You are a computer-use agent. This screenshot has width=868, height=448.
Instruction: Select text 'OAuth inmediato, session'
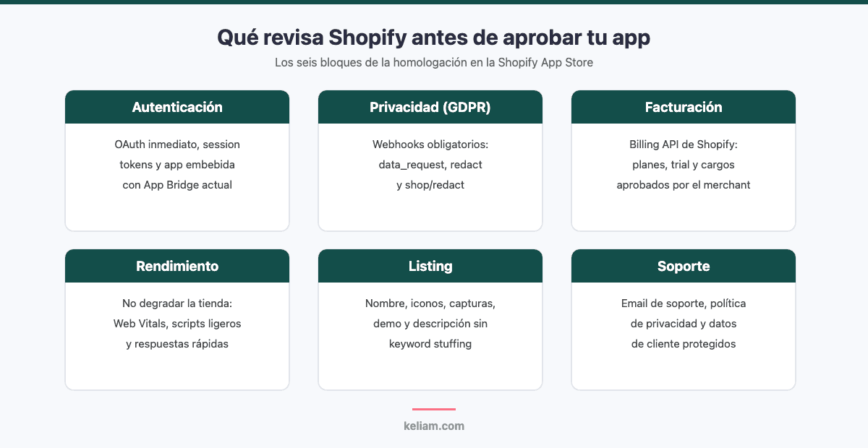point(177,145)
